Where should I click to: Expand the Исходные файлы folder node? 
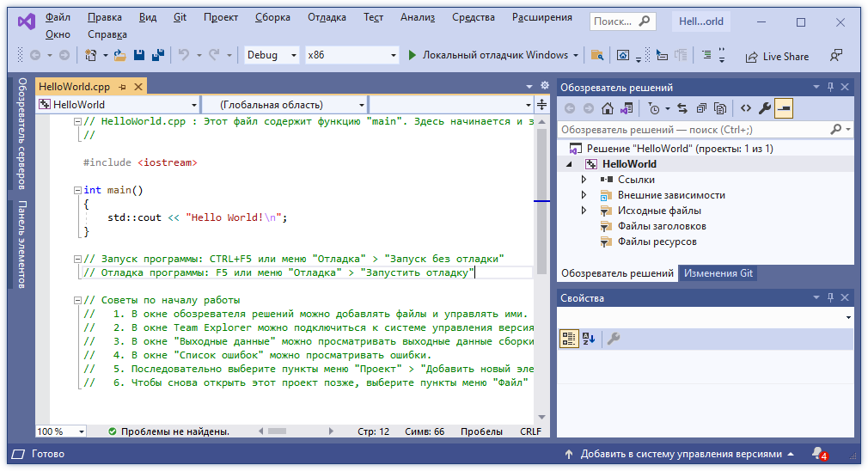(x=584, y=211)
